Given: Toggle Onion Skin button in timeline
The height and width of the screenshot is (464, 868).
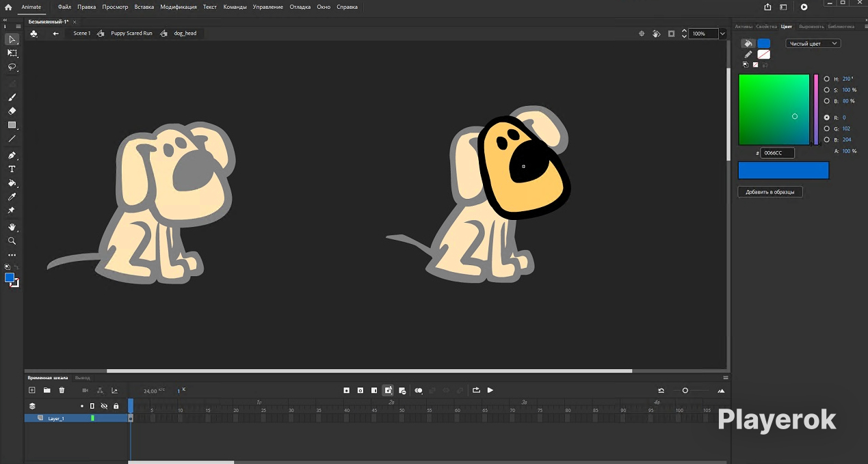Looking at the screenshot, I should (x=419, y=390).
